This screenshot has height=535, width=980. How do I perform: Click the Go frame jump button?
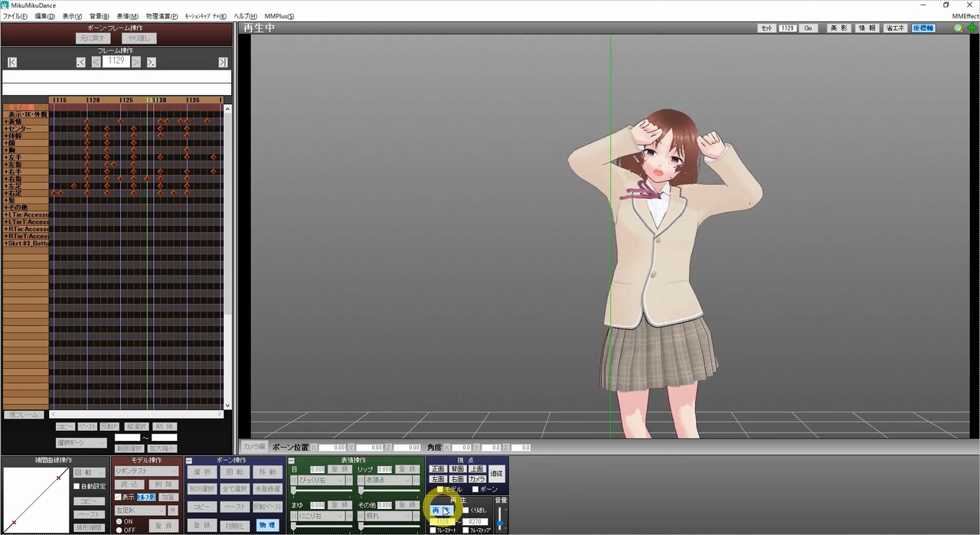click(x=808, y=28)
